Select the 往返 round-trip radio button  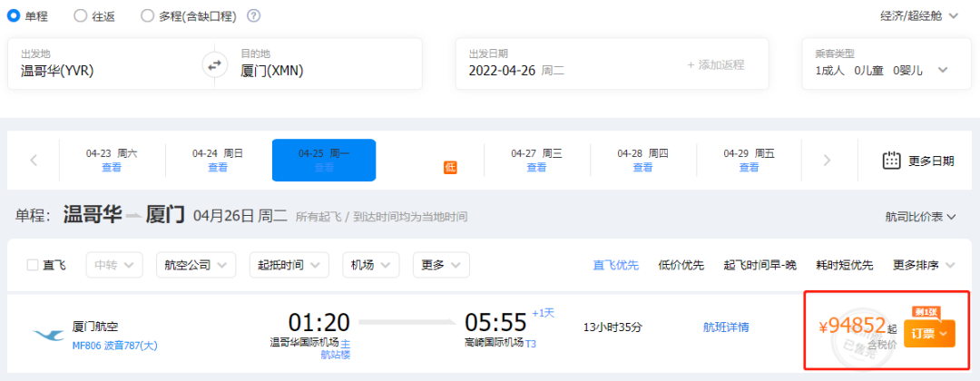81,15
